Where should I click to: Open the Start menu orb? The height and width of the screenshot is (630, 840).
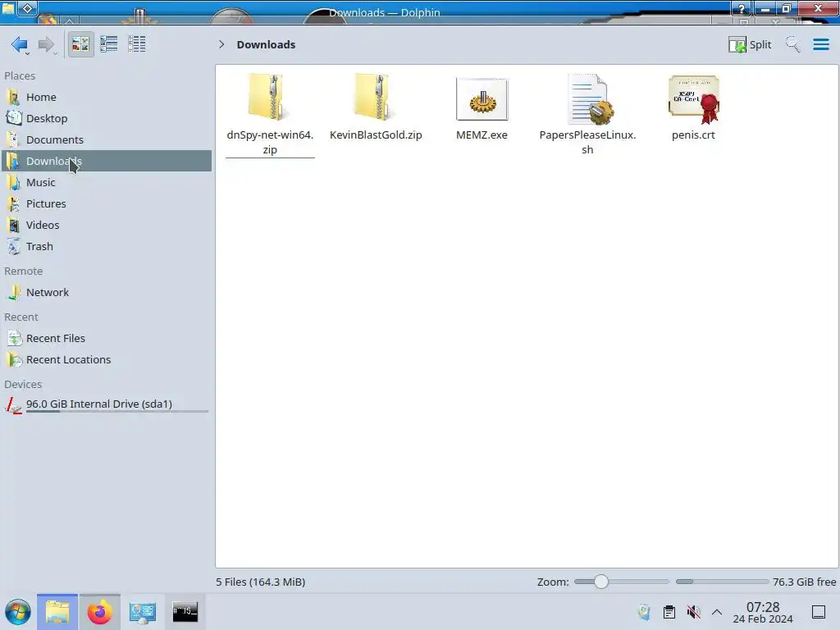point(18,612)
